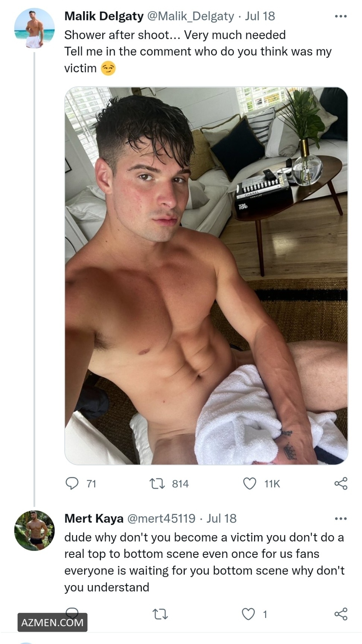Open the photo attached to Malik's tweet
This screenshot has width=362, height=644.
coord(206,276)
